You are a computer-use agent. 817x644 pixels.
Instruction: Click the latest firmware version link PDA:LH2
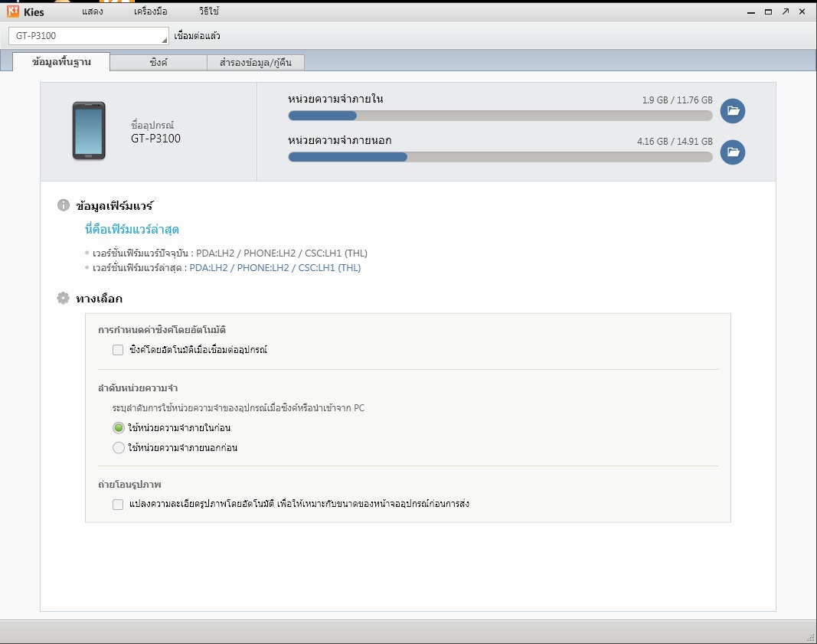275,268
